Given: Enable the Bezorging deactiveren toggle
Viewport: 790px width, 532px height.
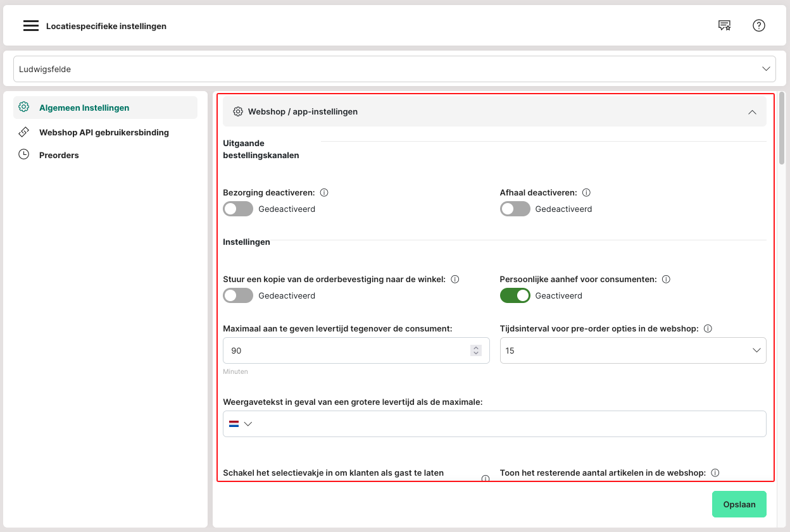Looking at the screenshot, I should coord(238,209).
